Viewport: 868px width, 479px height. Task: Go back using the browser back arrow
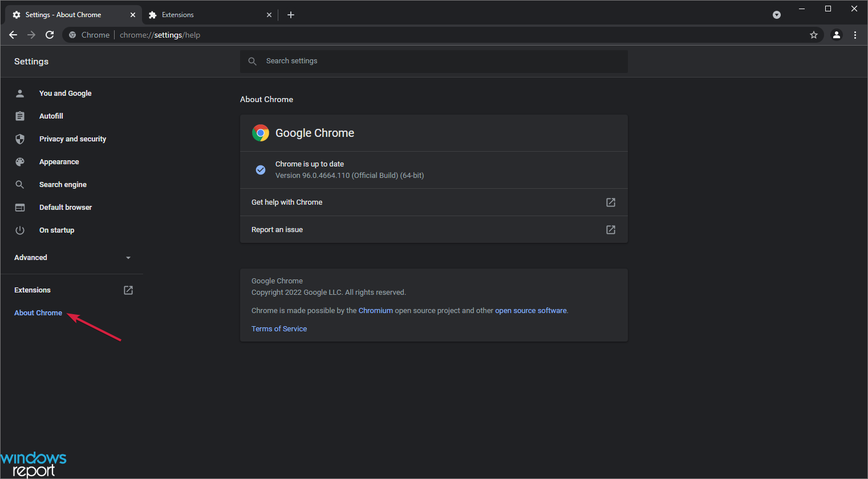click(x=13, y=35)
